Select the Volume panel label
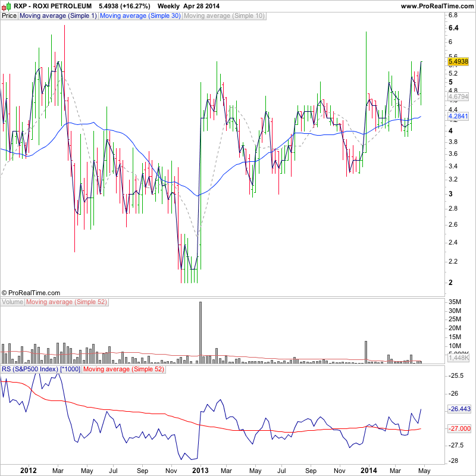 coord(12,302)
